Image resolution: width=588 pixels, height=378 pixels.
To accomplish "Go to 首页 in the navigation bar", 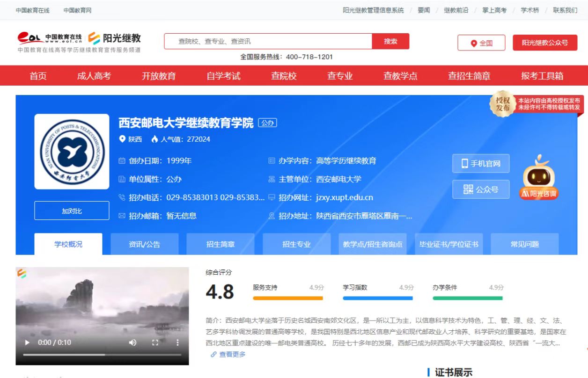I will (38, 76).
